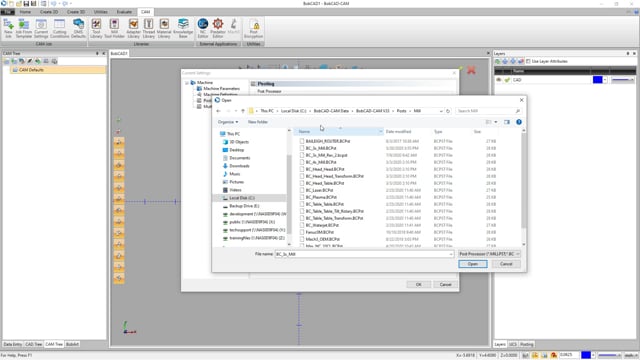Open the Adapter Library

133,28
